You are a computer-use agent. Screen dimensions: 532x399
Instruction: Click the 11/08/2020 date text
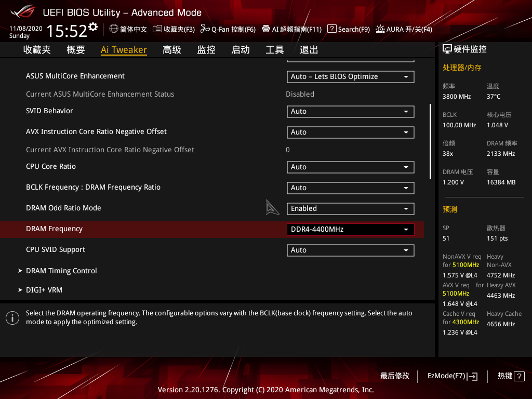point(26,29)
